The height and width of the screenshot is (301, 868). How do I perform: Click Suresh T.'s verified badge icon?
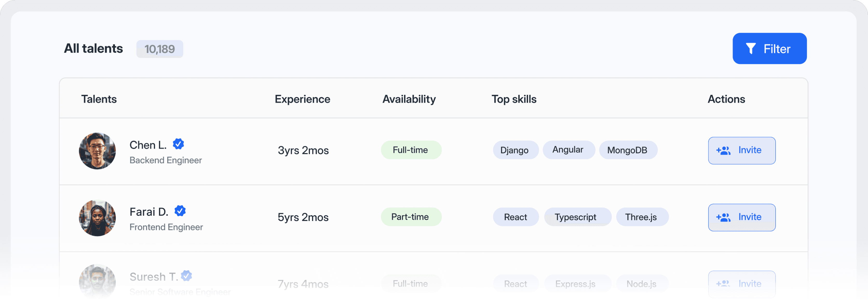pyautogui.click(x=186, y=276)
